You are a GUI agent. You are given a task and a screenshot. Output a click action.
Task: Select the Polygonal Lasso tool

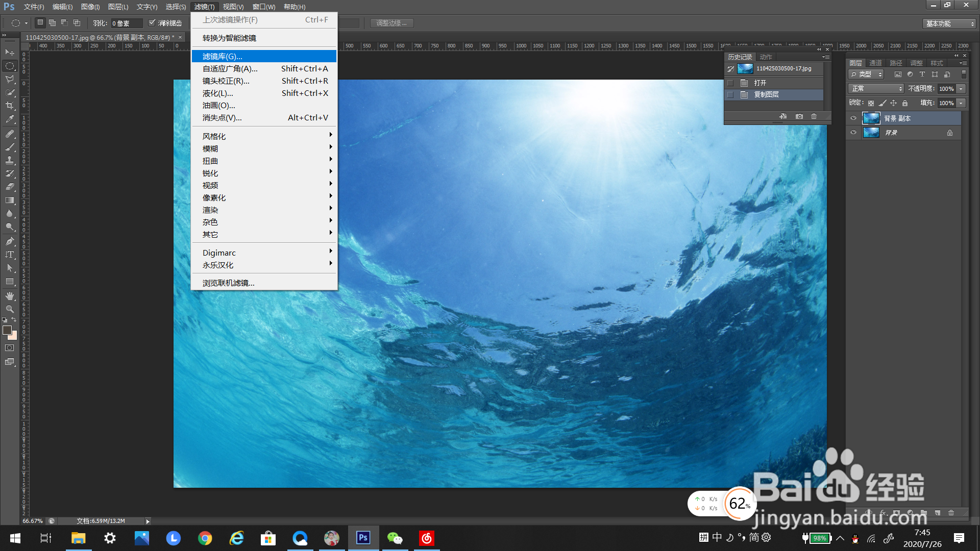click(x=10, y=79)
